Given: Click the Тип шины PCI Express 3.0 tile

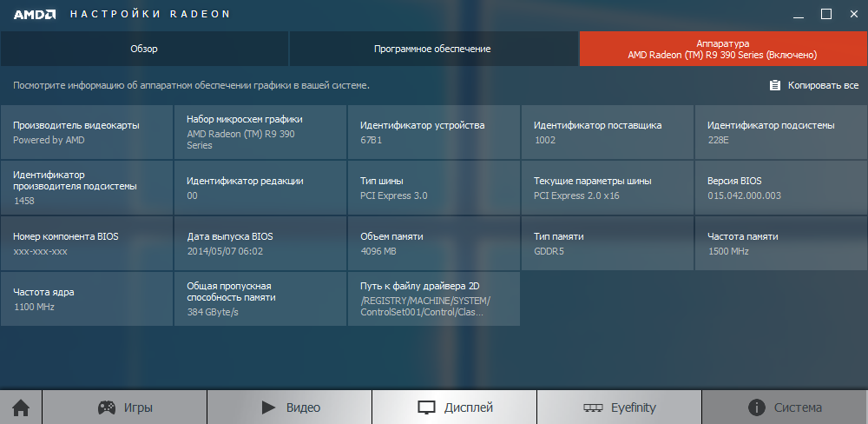Looking at the screenshot, I should coord(434,188).
